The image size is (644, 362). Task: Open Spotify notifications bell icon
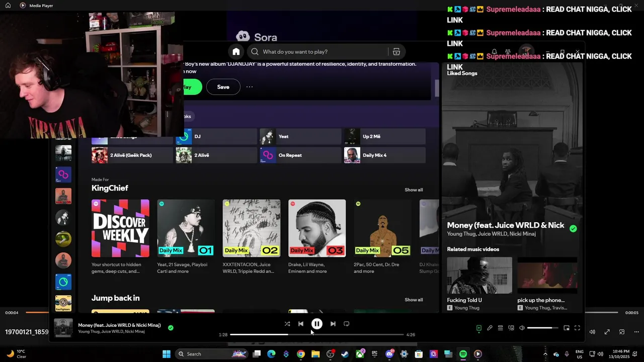pyautogui.click(x=494, y=52)
